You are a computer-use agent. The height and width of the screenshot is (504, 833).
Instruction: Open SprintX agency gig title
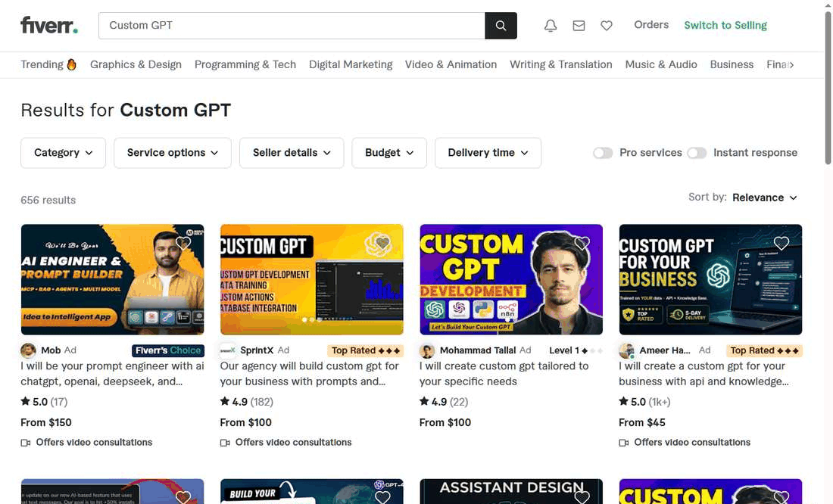pyautogui.click(x=309, y=373)
